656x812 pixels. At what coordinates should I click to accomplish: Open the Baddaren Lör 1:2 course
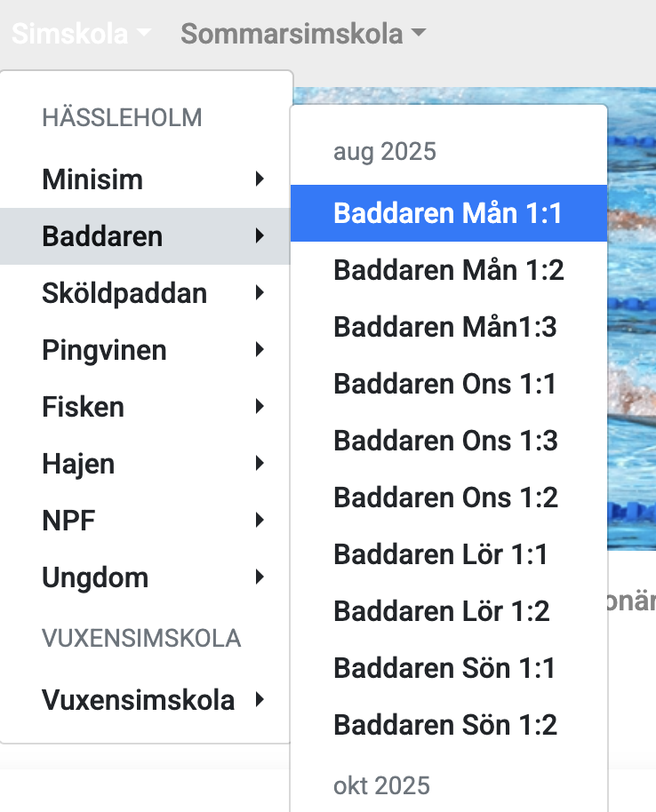tap(442, 611)
